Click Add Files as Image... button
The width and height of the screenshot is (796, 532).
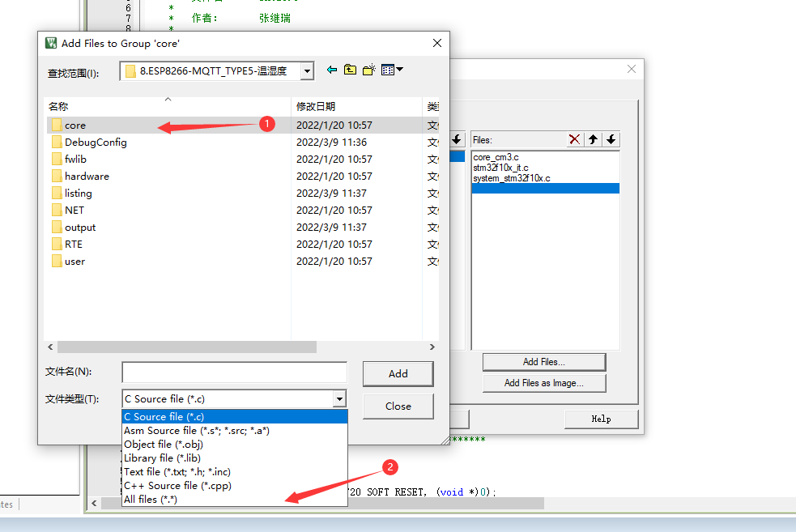click(544, 383)
